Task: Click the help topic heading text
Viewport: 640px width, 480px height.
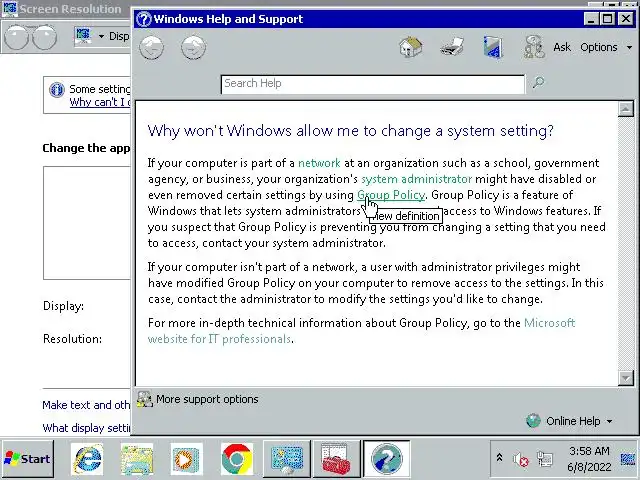Action: pos(351,131)
